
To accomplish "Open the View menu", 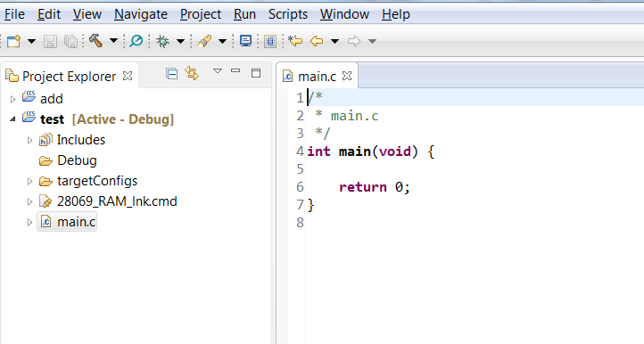I will tap(87, 14).
